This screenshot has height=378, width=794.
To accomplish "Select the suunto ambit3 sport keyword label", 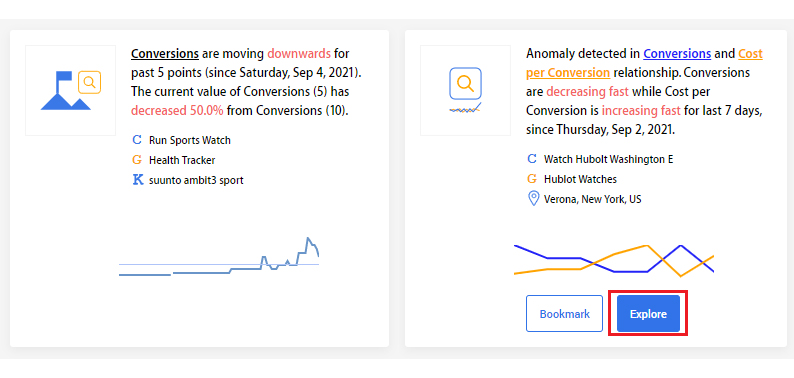I will 196,180.
